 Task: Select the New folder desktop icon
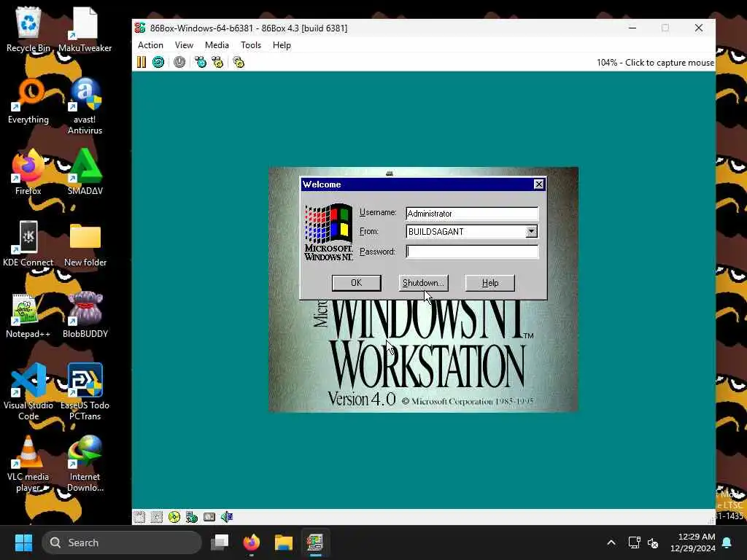pyautogui.click(x=85, y=244)
